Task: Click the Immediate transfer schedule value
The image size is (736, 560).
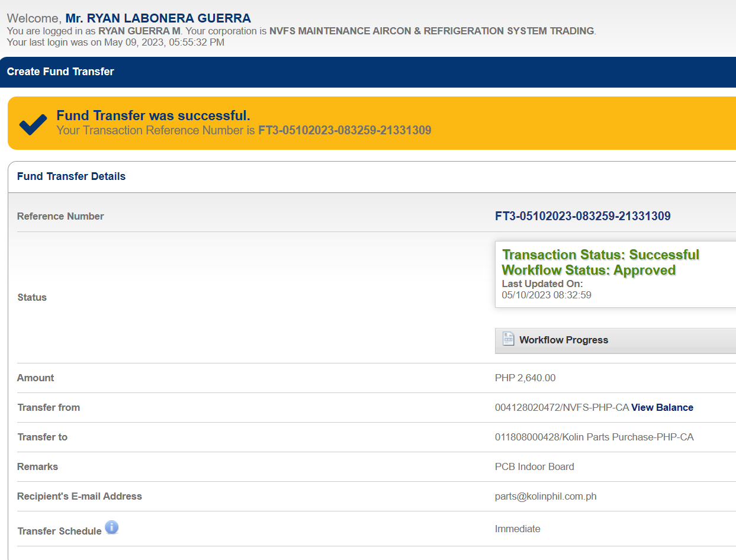Action: (518, 529)
